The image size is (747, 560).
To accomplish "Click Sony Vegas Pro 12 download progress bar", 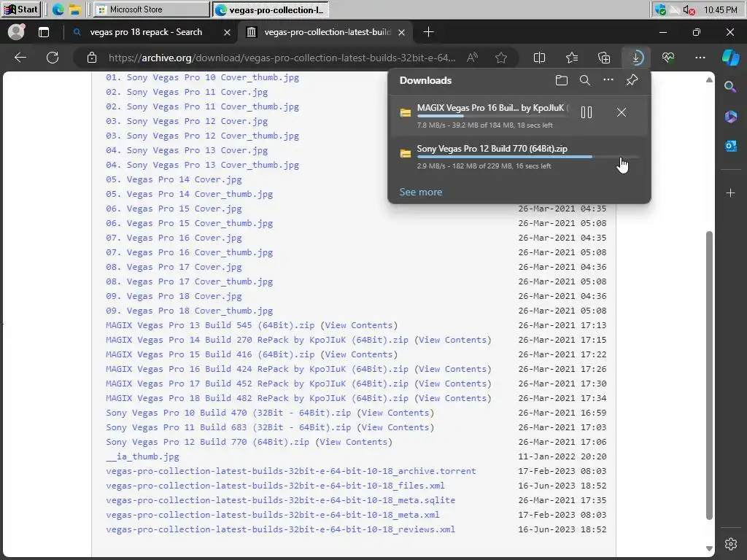I will click(527, 157).
